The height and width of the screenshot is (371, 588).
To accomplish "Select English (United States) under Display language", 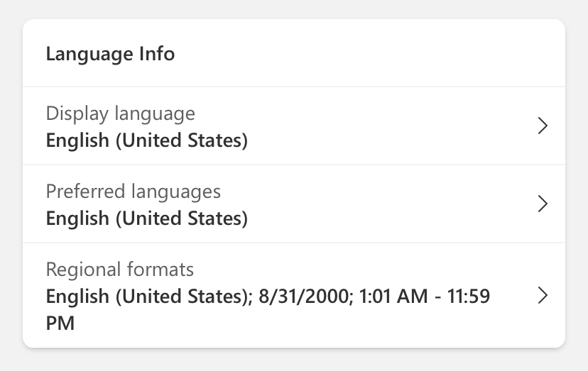I will 146,140.
